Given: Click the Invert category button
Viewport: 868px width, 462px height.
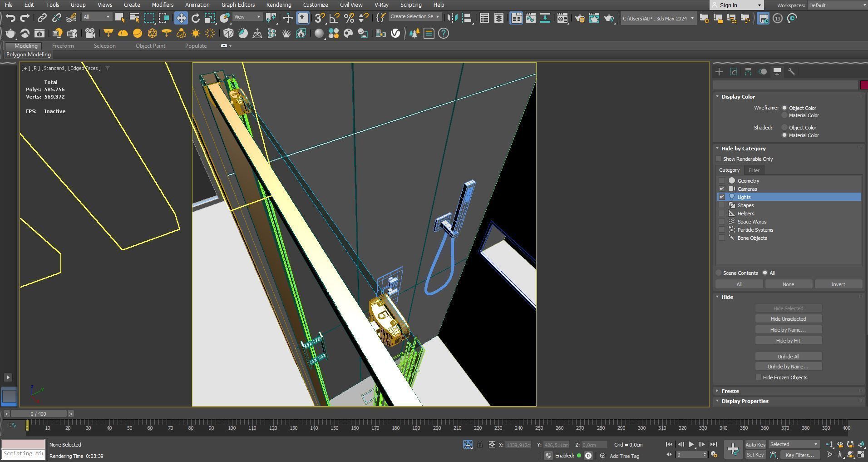Looking at the screenshot, I should click(x=838, y=284).
